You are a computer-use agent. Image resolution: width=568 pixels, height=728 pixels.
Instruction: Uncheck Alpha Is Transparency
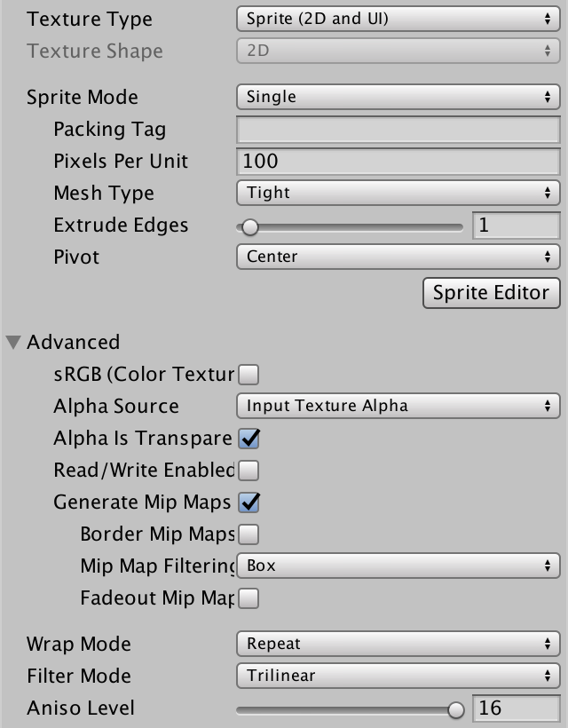tap(248, 439)
